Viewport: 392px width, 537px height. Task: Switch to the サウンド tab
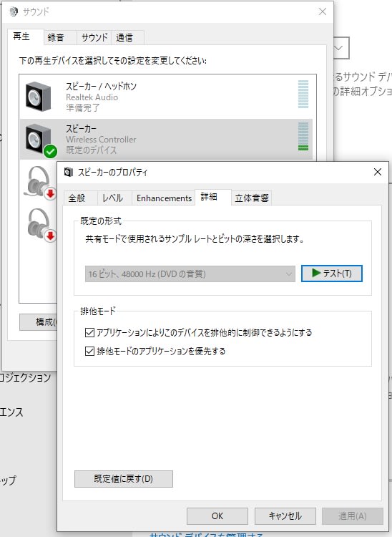[x=94, y=38]
